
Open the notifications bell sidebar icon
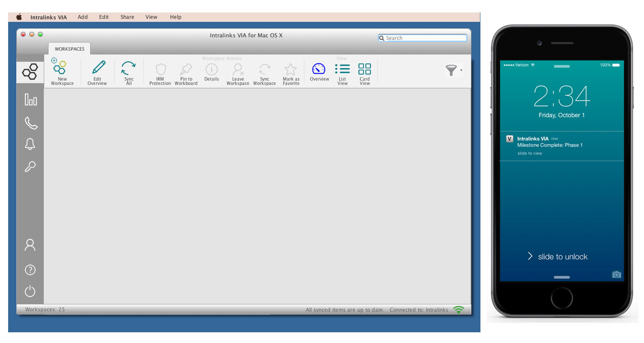pyautogui.click(x=30, y=144)
